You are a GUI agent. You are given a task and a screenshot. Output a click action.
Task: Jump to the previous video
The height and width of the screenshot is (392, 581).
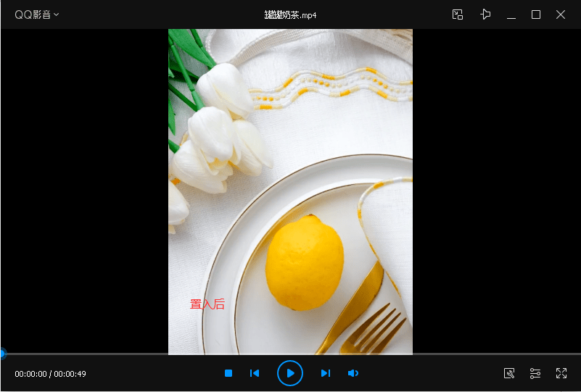pyautogui.click(x=255, y=373)
